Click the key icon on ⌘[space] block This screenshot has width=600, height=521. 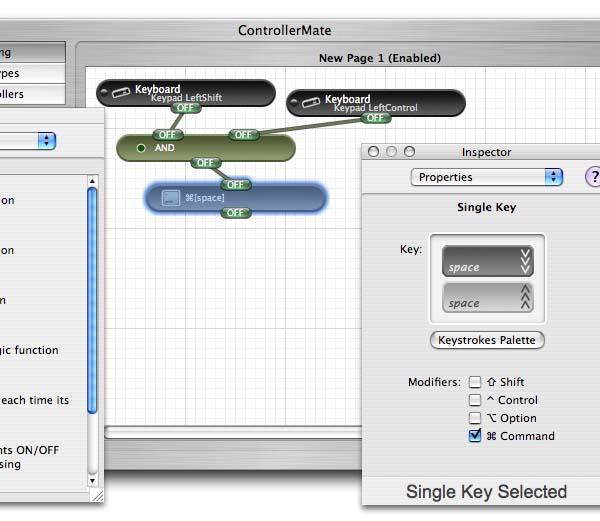coord(171,198)
